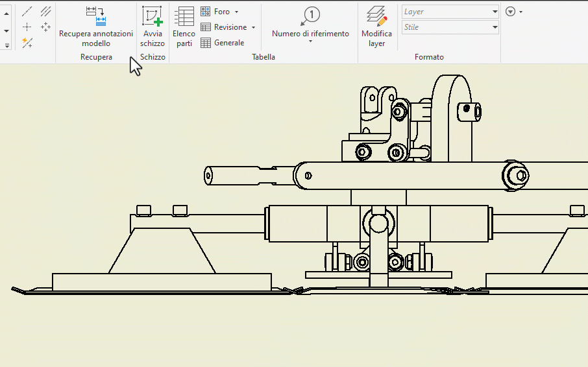Screen dimensions: 588x367
Task: Expand Numero di riferimento dropdown arrow
Action: tap(310, 42)
